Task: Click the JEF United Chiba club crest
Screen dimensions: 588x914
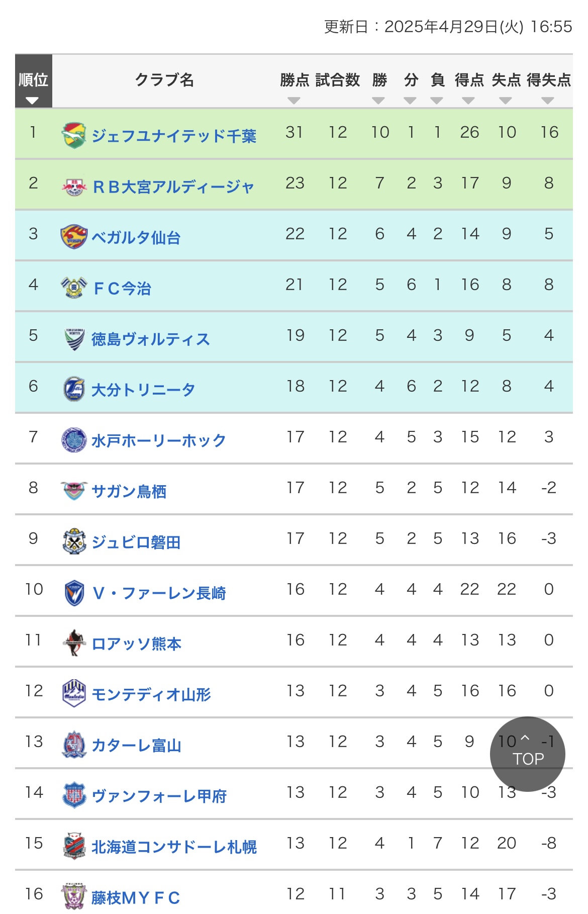Action: pos(74,135)
